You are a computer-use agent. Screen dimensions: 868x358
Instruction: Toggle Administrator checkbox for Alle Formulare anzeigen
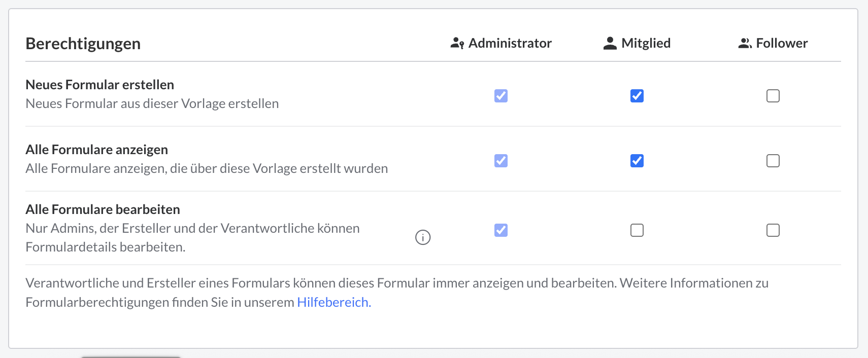(501, 161)
